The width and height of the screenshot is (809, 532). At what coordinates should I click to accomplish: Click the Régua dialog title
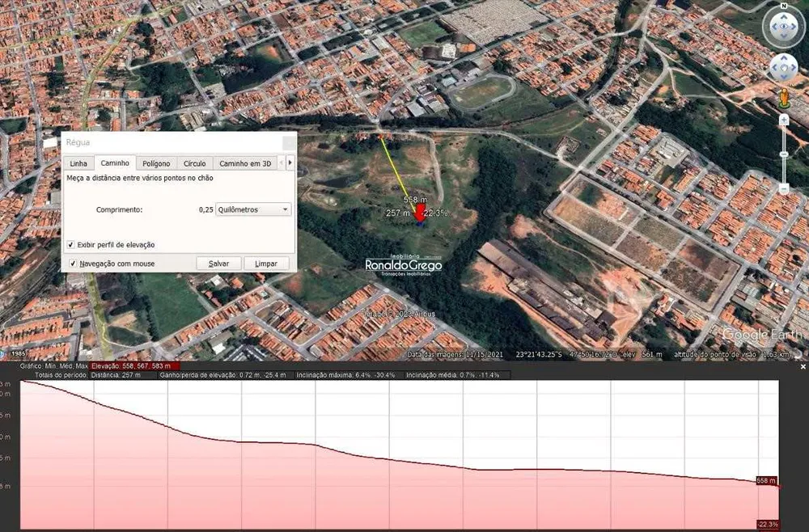coord(78,142)
